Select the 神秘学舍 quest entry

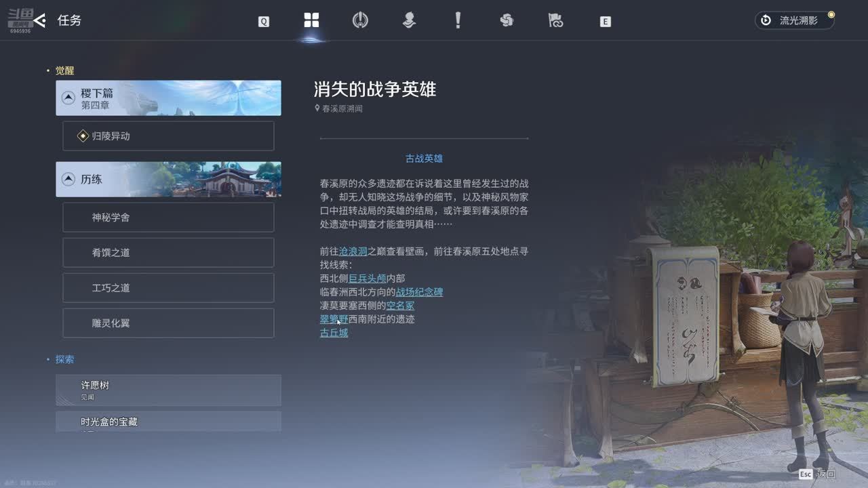[x=168, y=218]
